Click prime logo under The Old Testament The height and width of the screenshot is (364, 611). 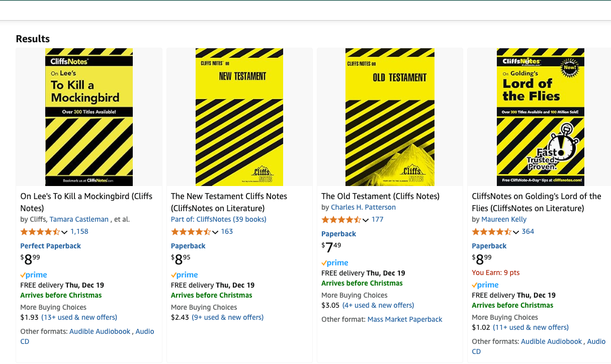[x=335, y=263]
